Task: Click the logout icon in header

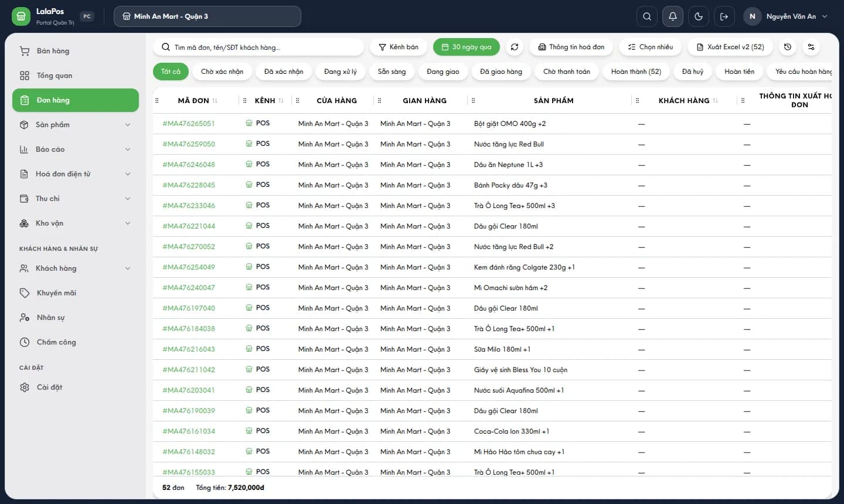Action: [724, 16]
